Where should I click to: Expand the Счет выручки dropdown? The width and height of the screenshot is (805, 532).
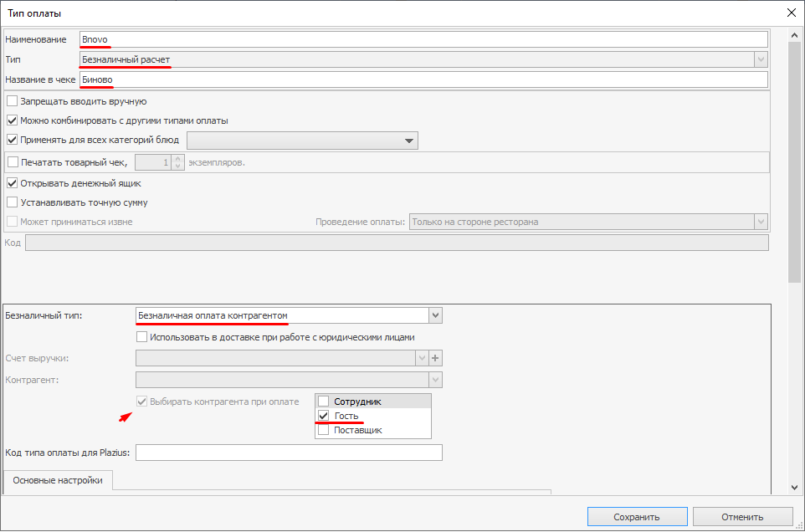tap(422, 358)
